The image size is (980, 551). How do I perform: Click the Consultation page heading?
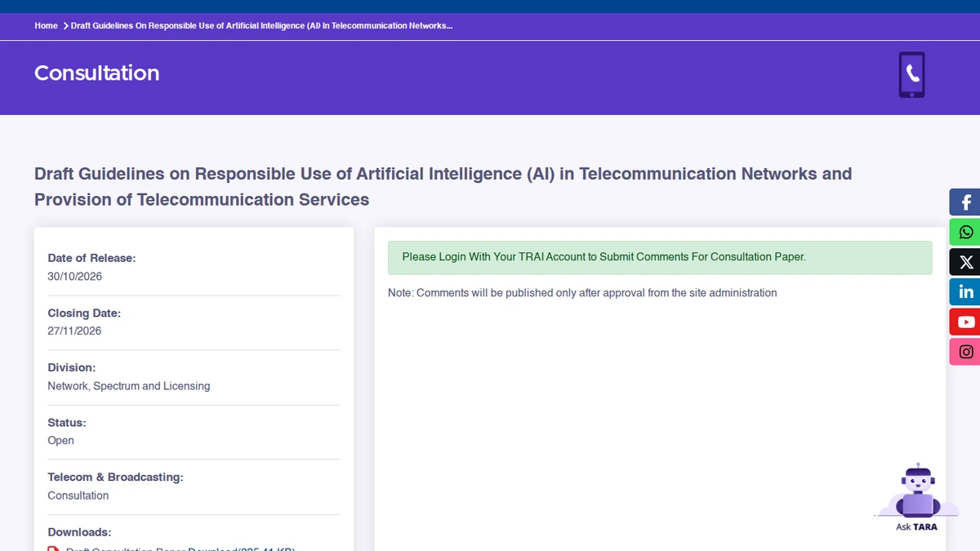pyautogui.click(x=96, y=73)
